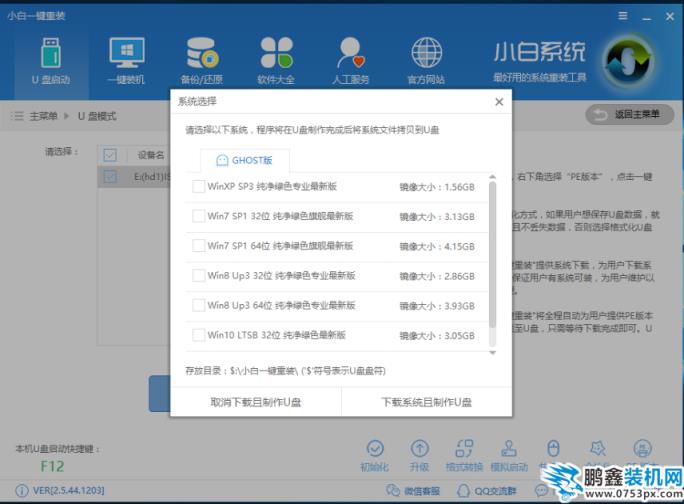Click the version info icon beside VER[2.5.44.1203]
This screenshot has height=504, width=684.
tap(22, 490)
